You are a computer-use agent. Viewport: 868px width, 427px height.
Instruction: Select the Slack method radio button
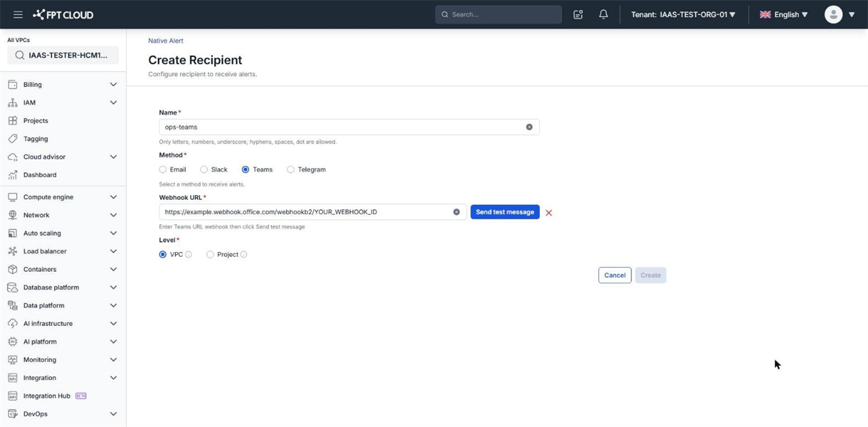(x=203, y=169)
